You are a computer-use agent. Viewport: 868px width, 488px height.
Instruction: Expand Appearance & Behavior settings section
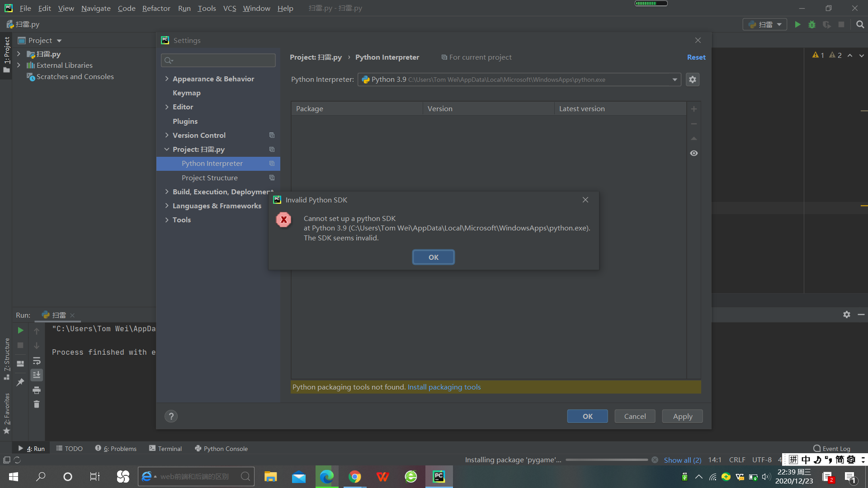(167, 79)
